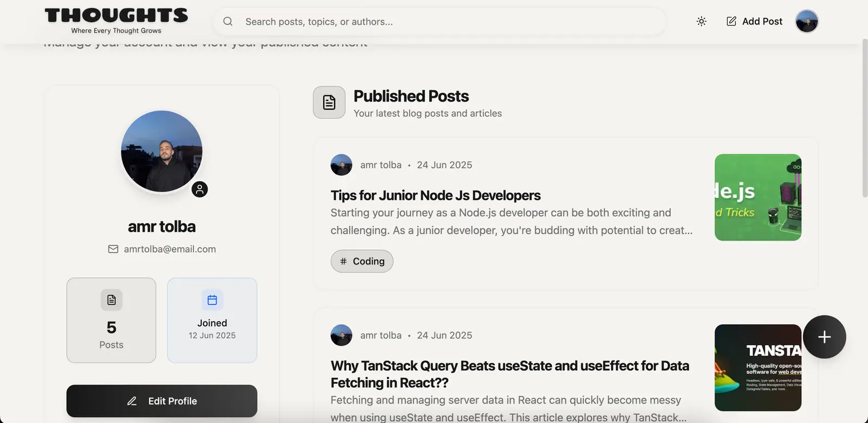
Task: Click the calendar icon in Joined card
Action: pyautogui.click(x=212, y=300)
